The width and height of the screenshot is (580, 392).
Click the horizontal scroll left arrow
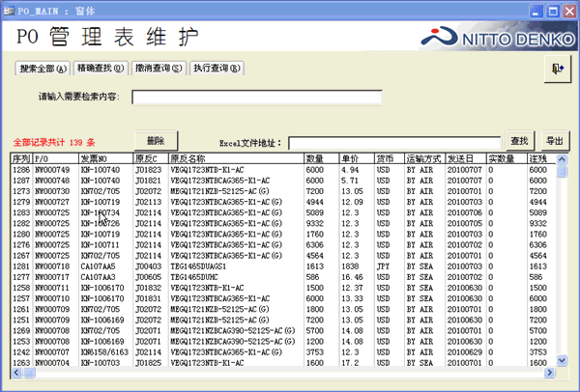point(16,373)
